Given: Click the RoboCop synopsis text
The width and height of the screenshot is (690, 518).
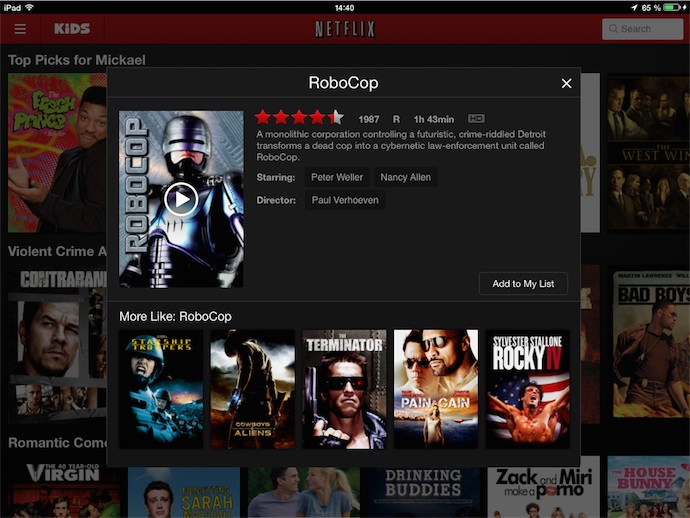Looking at the screenshot, I should [x=401, y=145].
